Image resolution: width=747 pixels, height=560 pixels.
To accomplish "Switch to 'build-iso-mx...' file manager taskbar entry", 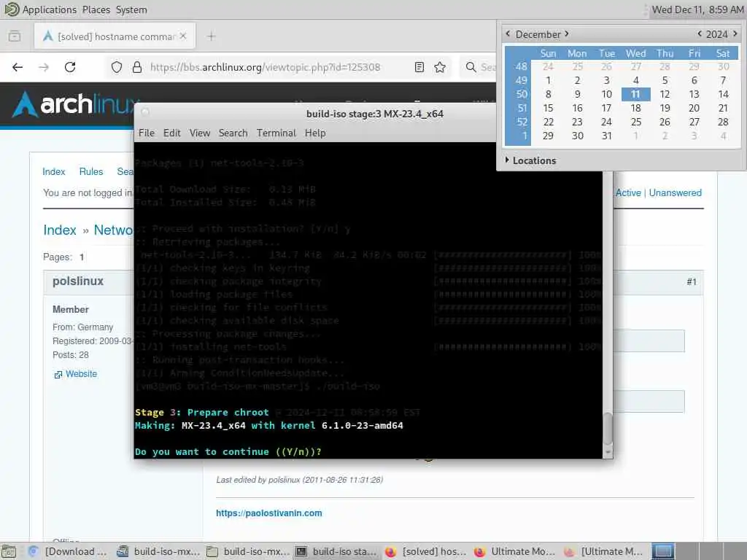I will (x=248, y=551).
